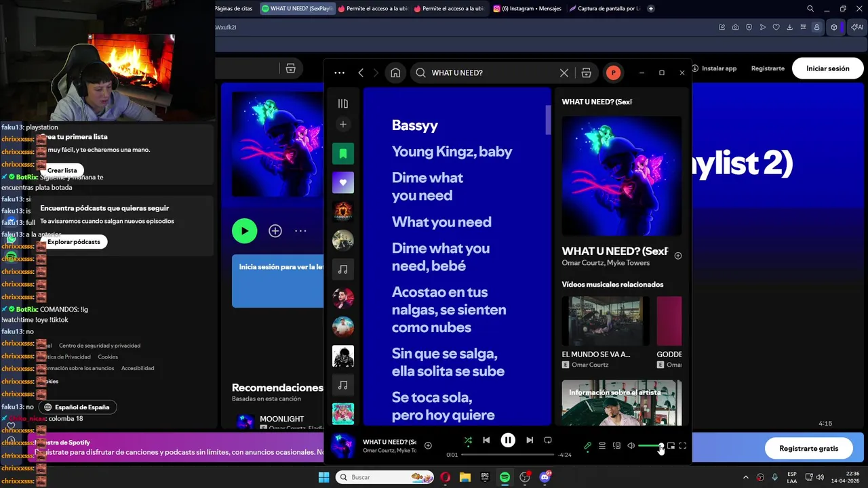Open more options on web Spotify page
This screenshot has width=868, height=488.
click(x=300, y=231)
